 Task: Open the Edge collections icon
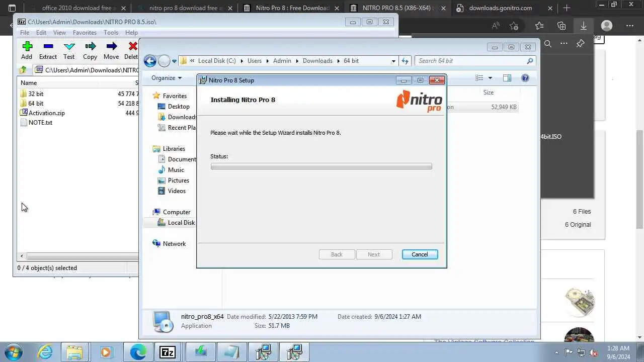pos(561,26)
